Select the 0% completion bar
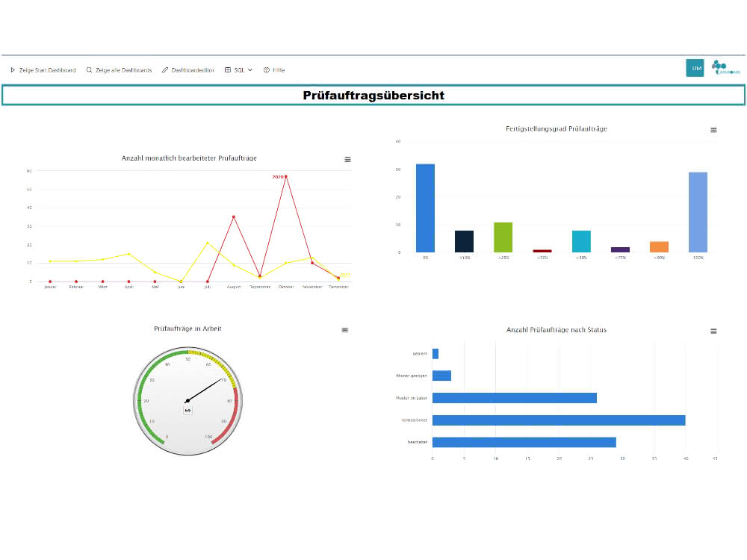Image resolution: width=747 pixels, height=560 pixels. 426,208
